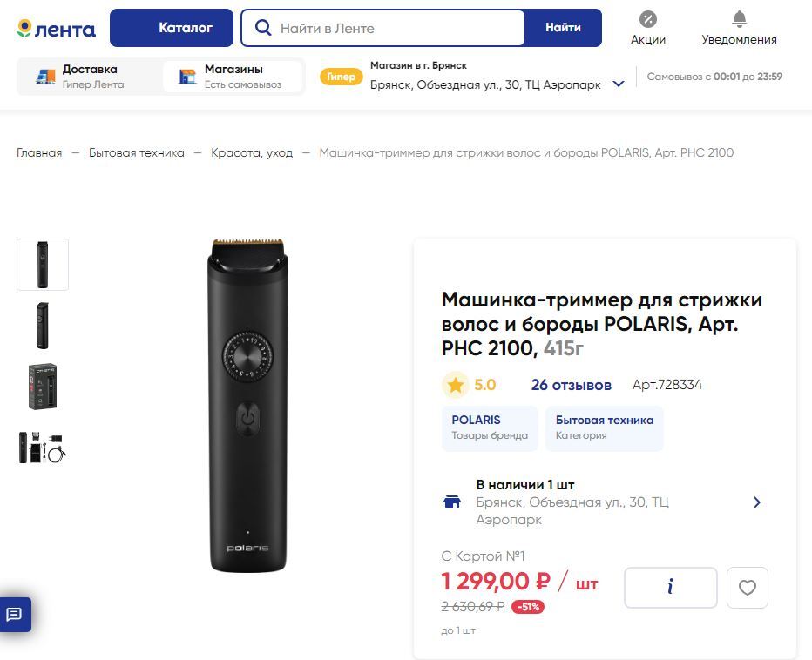
Task: Expand the Брянск store address dropdown
Action: (x=619, y=84)
